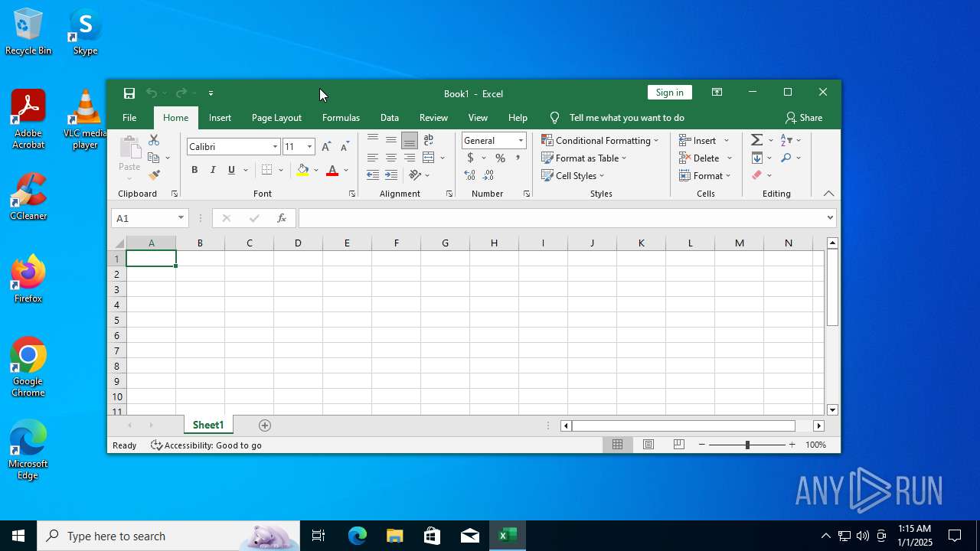Save the workbook from the Quick Access Toolbar

click(129, 93)
